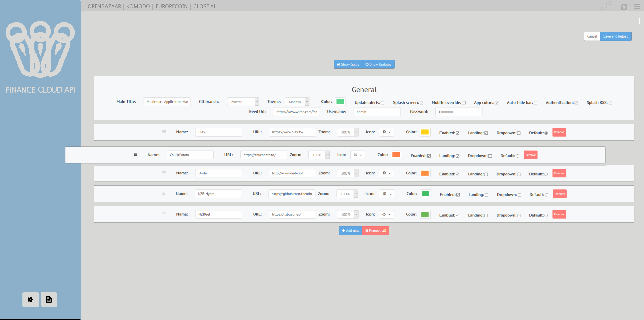The height and width of the screenshot is (320, 644).
Task: Click the Feed Url input field
Action: point(296,112)
